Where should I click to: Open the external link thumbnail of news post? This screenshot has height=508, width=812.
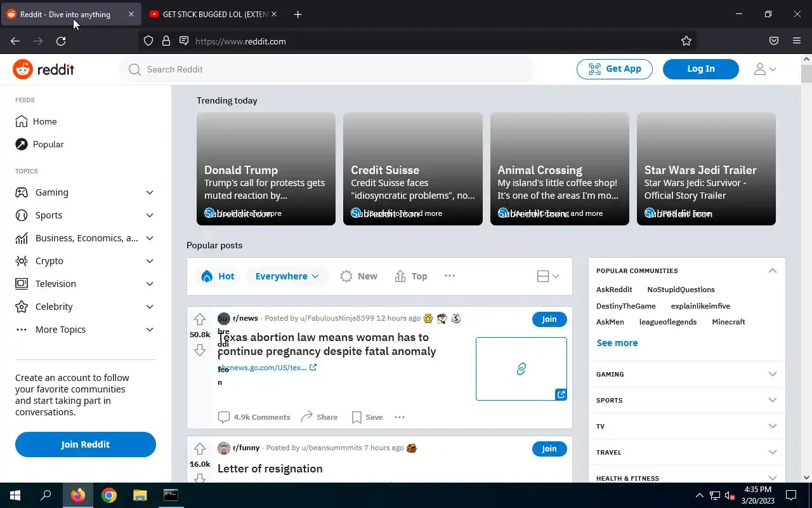pyautogui.click(x=521, y=369)
